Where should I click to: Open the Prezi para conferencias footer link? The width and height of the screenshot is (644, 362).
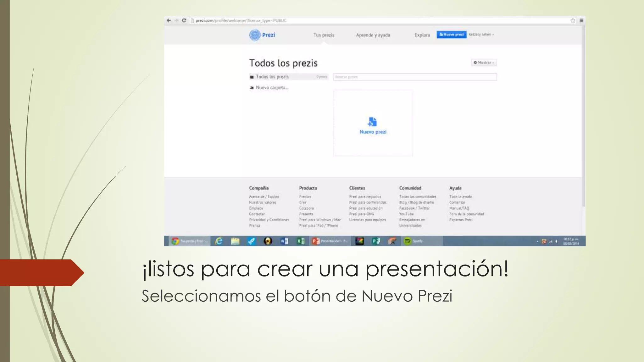[x=368, y=202]
